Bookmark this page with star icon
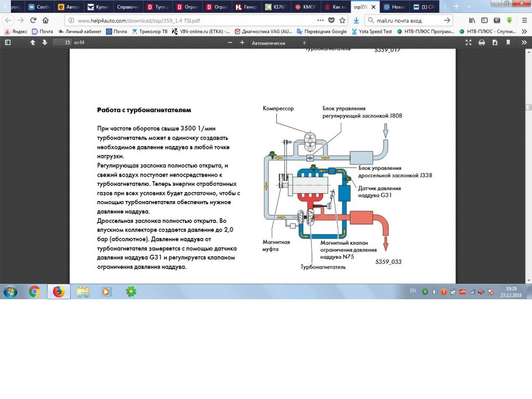The height and width of the screenshot is (399, 532). [x=342, y=21]
